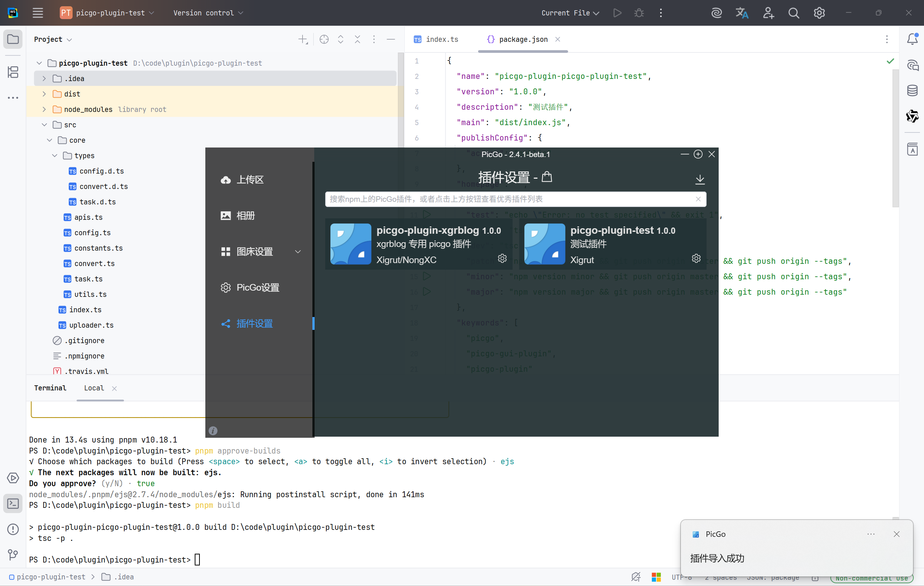Image resolution: width=924 pixels, height=586 pixels.
Task: Open the Database tool window
Action: (912, 91)
